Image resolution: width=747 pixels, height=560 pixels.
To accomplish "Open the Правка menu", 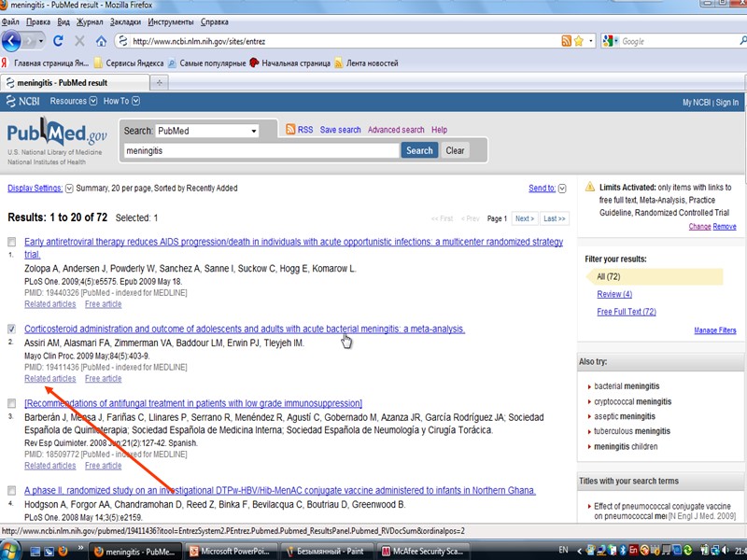I will coord(38,21).
